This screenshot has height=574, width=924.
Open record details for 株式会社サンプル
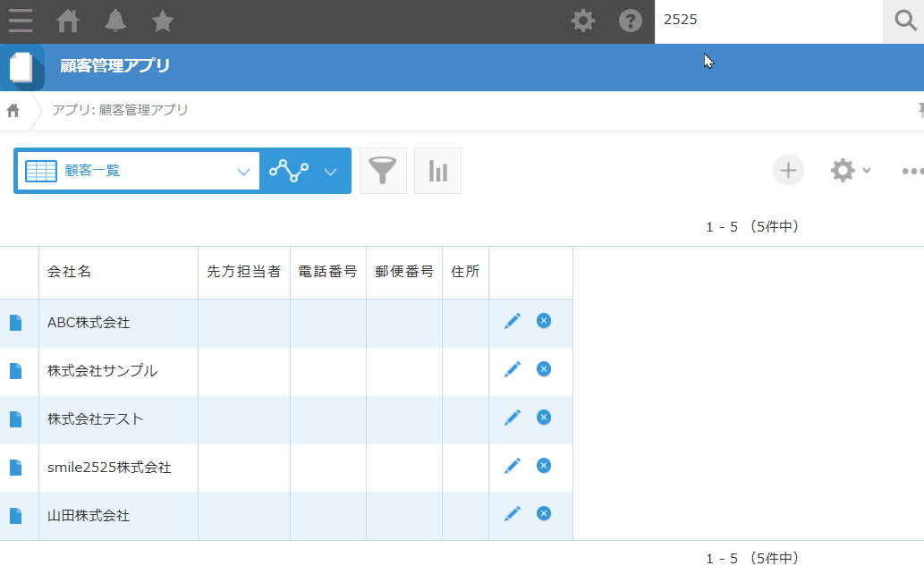click(16, 371)
